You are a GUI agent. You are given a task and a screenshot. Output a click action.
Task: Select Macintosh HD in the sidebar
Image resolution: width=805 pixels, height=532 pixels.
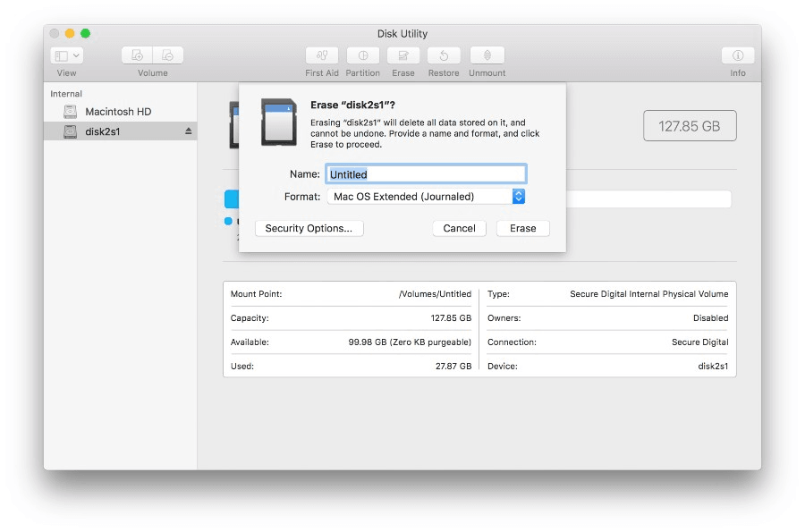118,112
